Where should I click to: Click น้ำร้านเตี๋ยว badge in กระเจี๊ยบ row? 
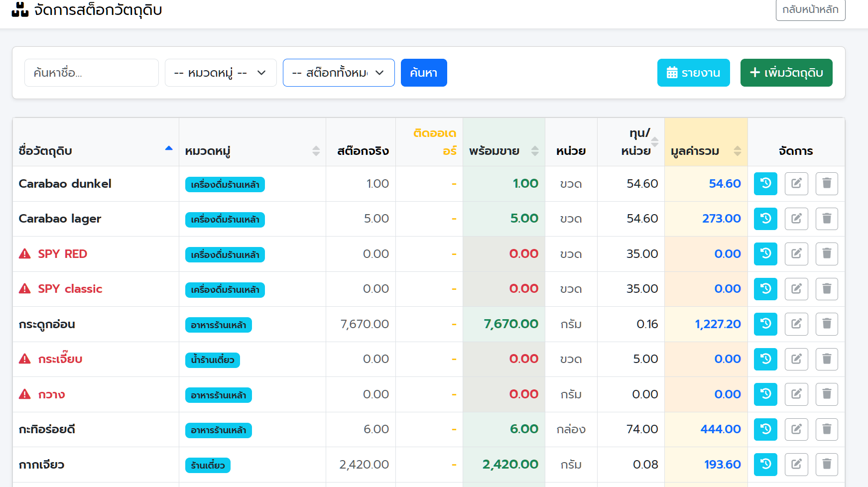tap(213, 360)
